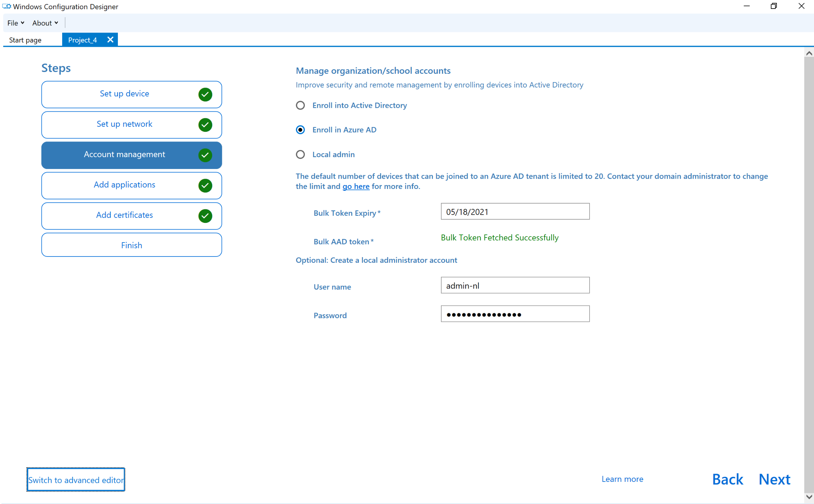Choose the Local admin radio button
The height and width of the screenshot is (504, 814).
(x=300, y=154)
